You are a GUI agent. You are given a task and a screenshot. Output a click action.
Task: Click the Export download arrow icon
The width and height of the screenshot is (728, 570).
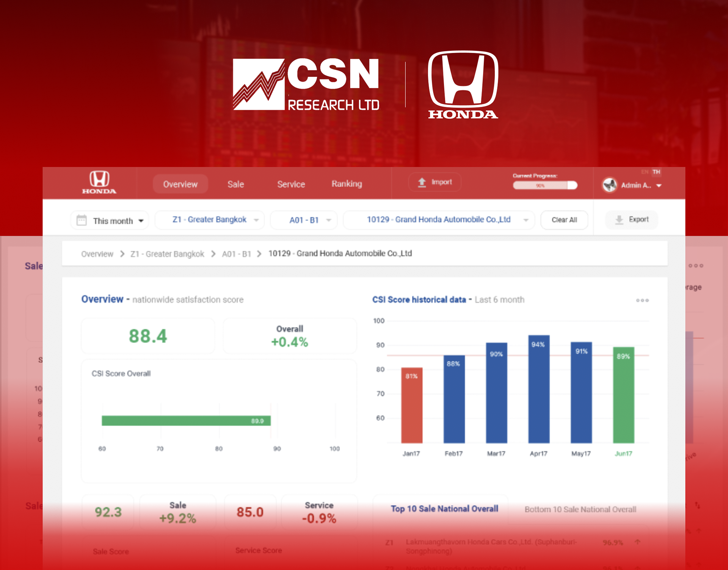click(619, 220)
